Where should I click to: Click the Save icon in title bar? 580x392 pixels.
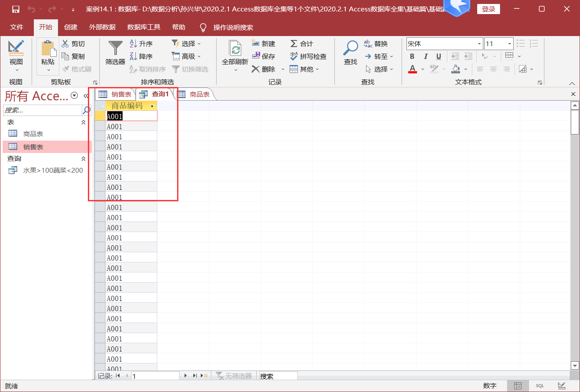16,9
